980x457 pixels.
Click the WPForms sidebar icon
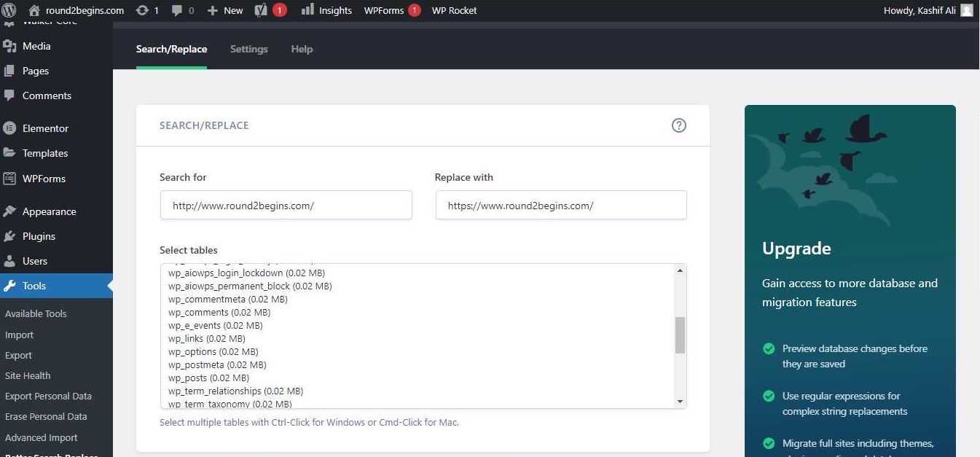click(9, 179)
